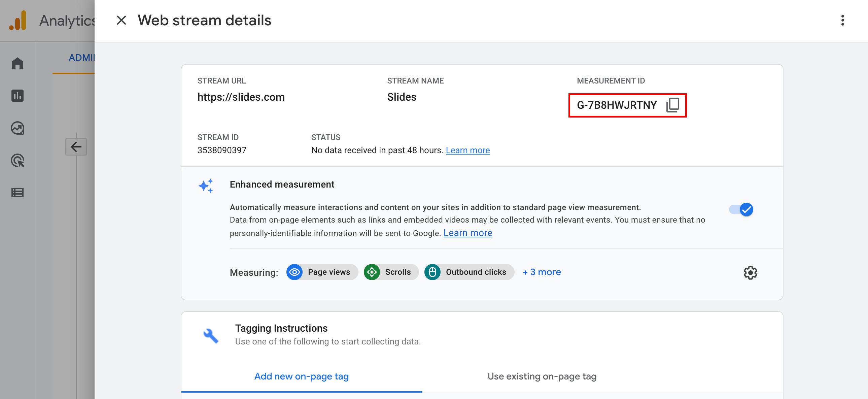Click the Web stream details title
Screen dimensions: 868x399
[205, 20]
